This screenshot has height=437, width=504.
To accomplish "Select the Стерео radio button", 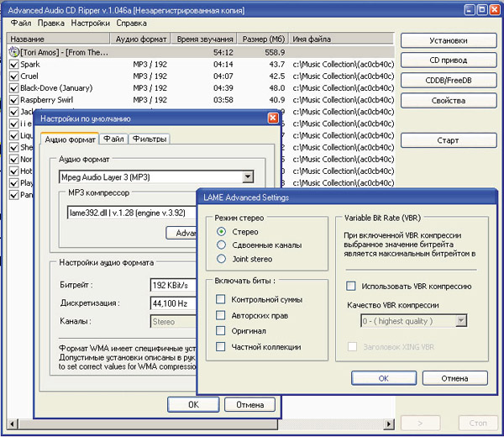I will point(221,231).
